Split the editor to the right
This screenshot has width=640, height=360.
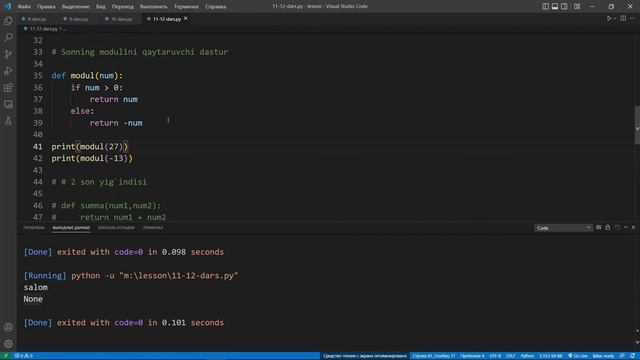623,18
